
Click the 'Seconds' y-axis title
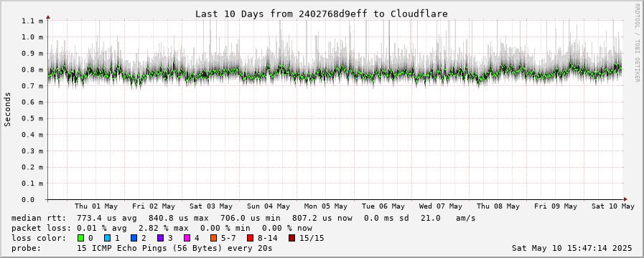pos(7,109)
